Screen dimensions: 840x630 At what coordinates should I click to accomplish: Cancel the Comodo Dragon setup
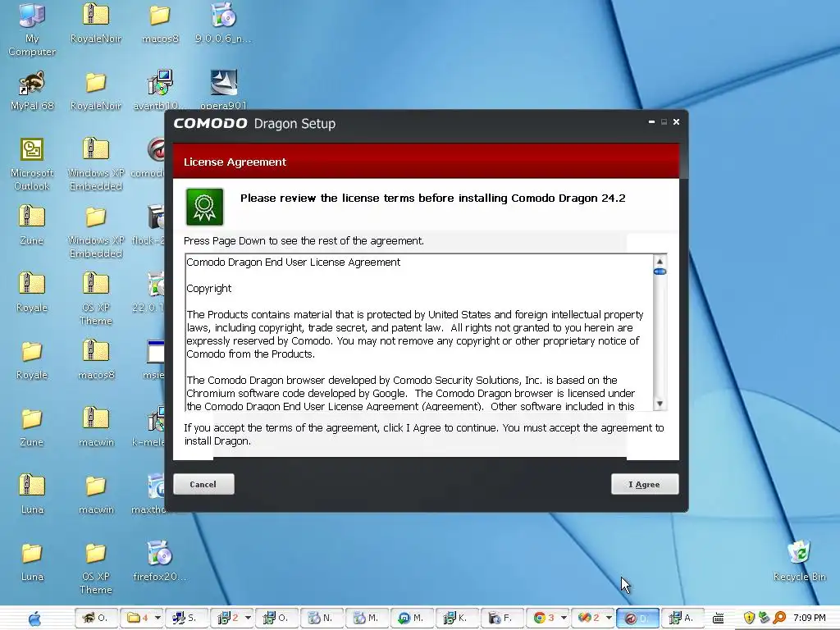click(x=203, y=484)
